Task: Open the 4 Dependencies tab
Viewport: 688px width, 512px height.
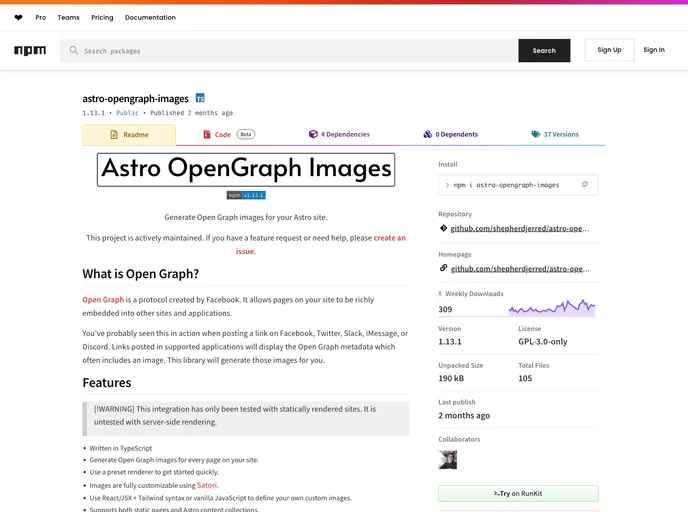Action: pyautogui.click(x=339, y=134)
